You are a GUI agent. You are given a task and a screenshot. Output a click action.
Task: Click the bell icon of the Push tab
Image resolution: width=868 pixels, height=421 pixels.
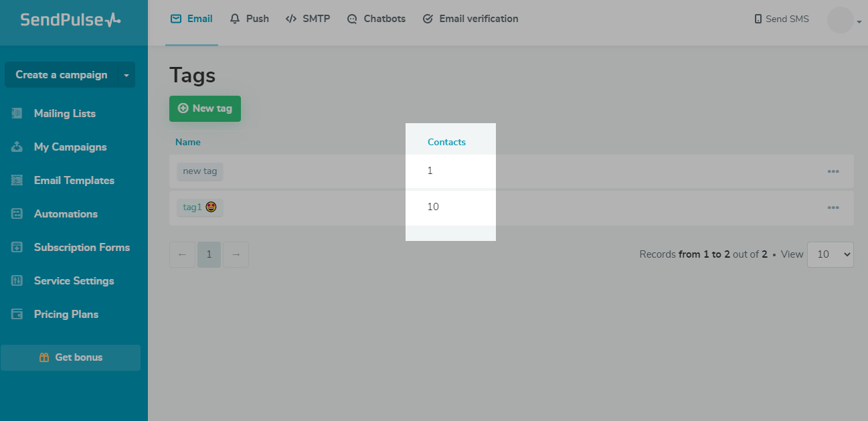click(235, 19)
